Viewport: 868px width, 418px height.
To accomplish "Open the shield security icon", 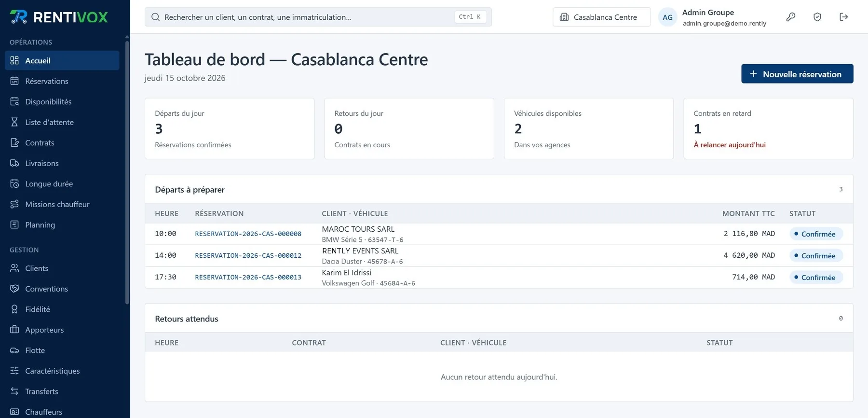I will [817, 17].
